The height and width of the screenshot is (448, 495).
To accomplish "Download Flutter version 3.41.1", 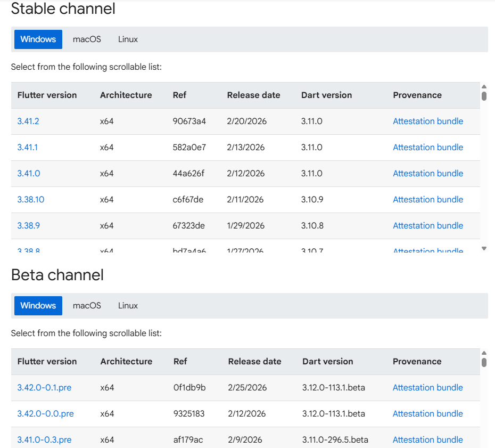I will [x=28, y=148].
